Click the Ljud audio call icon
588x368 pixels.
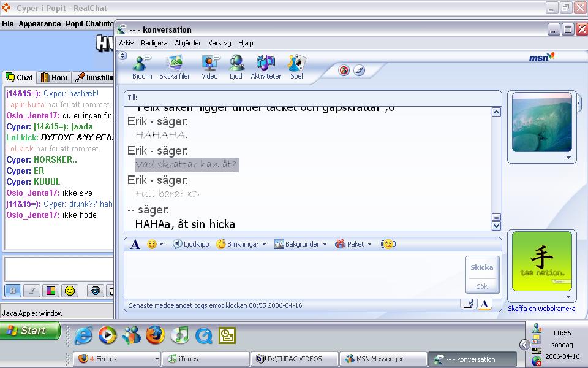pyautogui.click(x=236, y=67)
